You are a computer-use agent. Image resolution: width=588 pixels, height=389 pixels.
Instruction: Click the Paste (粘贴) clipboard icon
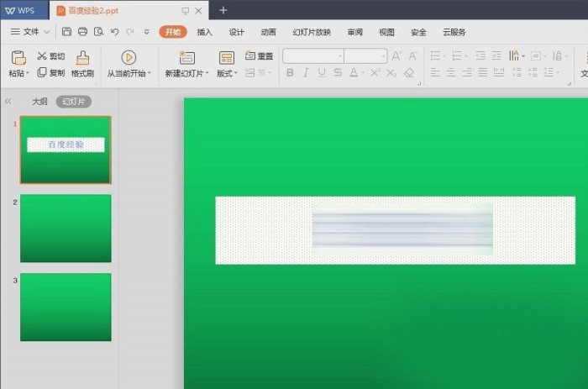click(18, 57)
